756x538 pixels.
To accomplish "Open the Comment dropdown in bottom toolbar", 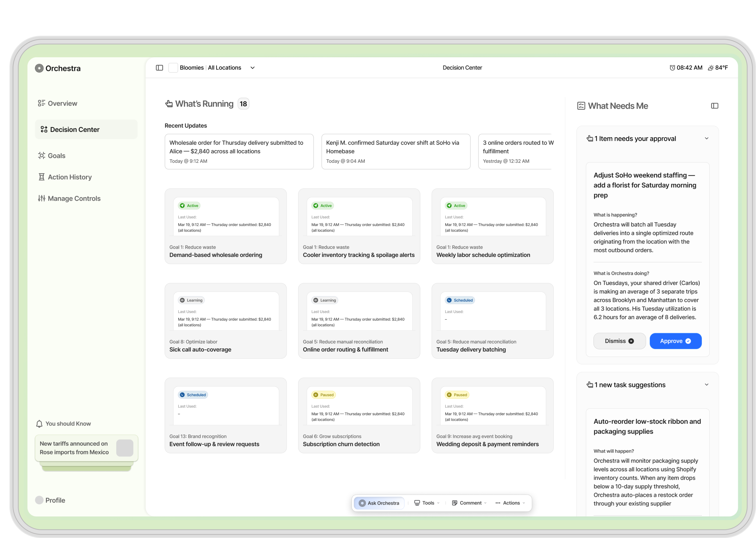I will 469,503.
